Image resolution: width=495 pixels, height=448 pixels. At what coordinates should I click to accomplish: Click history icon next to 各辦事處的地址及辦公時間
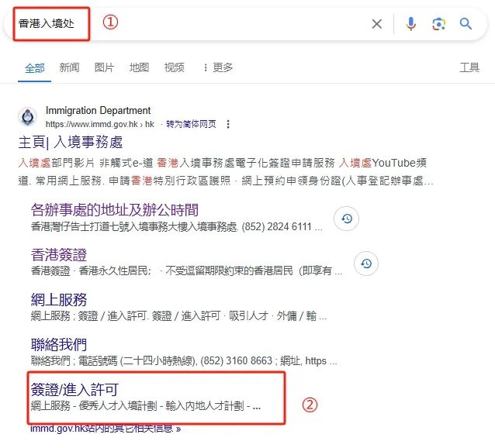[346, 219]
